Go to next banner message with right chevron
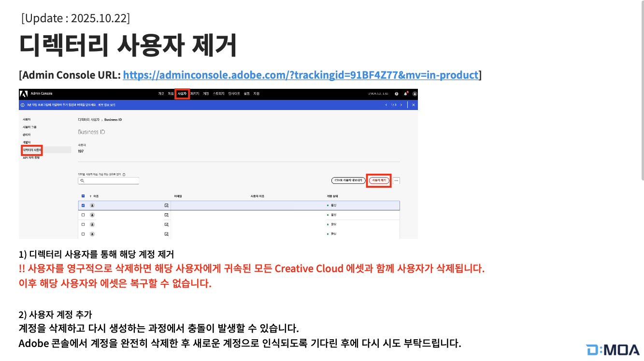The width and height of the screenshot is (644, 361). (401, 105)
